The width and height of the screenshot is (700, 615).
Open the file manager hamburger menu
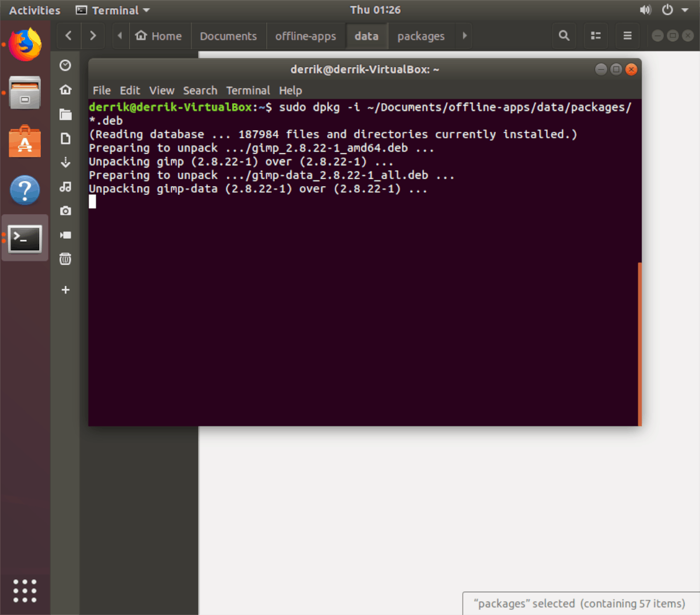(627, 36)
